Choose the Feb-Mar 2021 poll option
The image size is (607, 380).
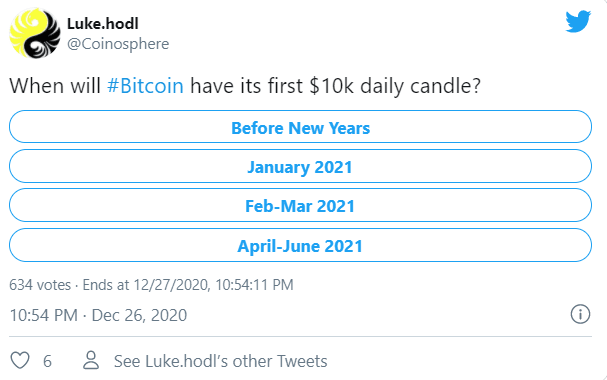click(x=300, y=205)
